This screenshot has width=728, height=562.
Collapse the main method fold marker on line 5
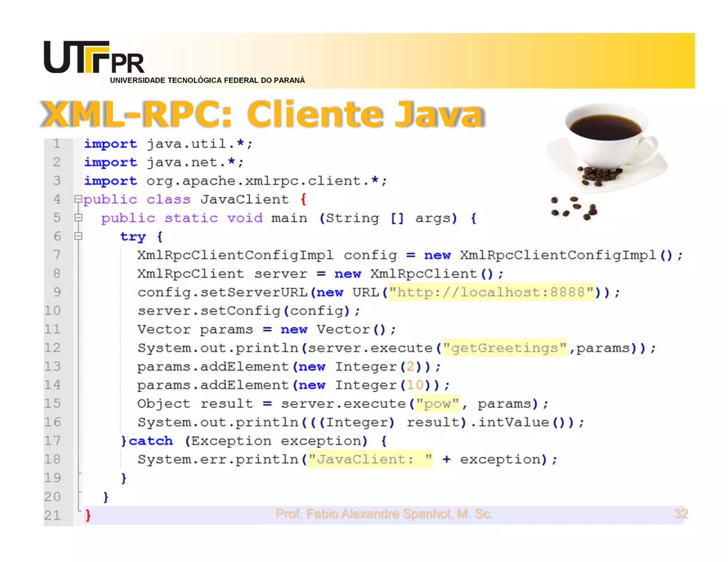pyautogui.click(x=78, y=217)
